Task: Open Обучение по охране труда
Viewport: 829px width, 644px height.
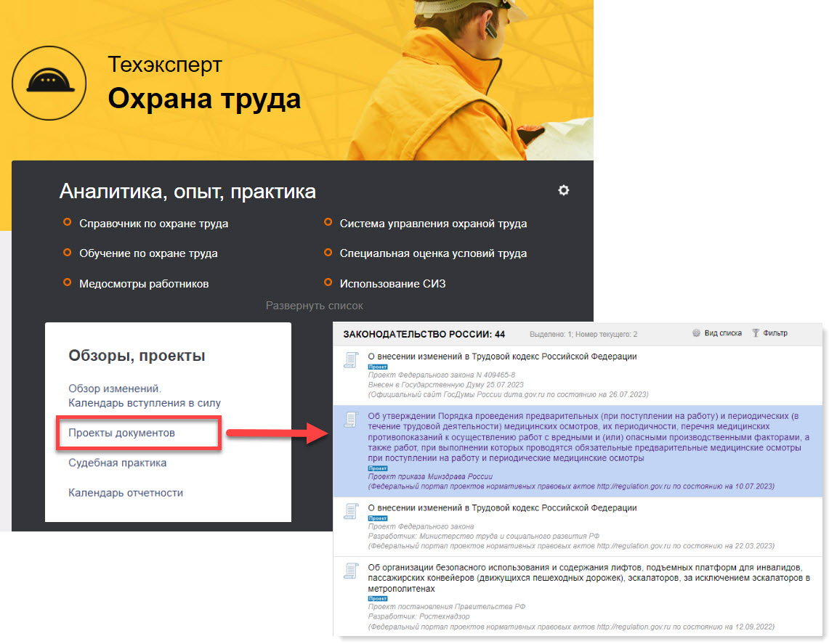Action: pos(148,253)
